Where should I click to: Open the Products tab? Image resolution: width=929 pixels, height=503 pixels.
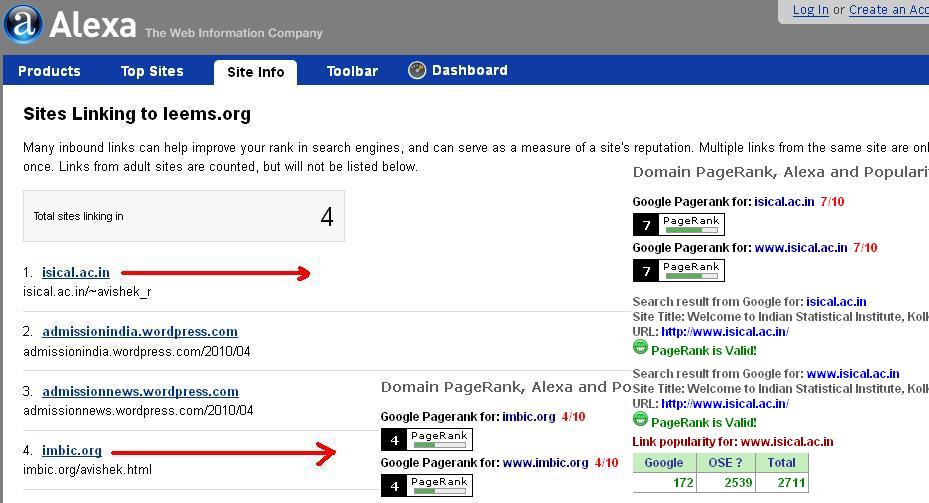pos(49,71)
